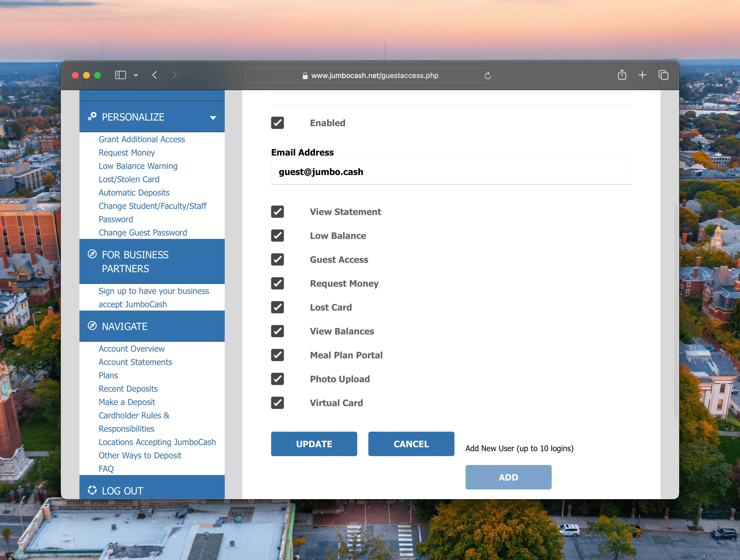This screenshot has width=740, height=560.
Task: Click the CANCEL button
Action: coord(411,444)
